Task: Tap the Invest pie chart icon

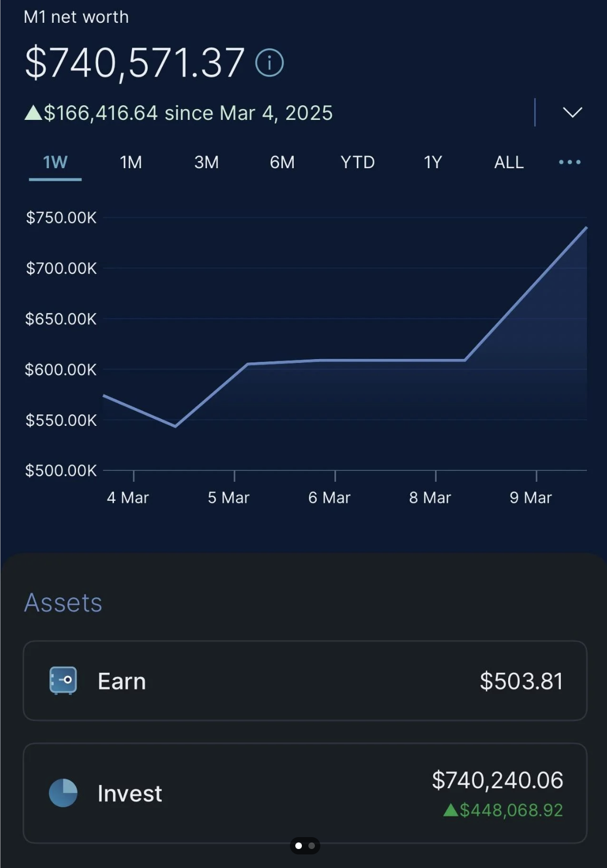Action: pos(63,793)
